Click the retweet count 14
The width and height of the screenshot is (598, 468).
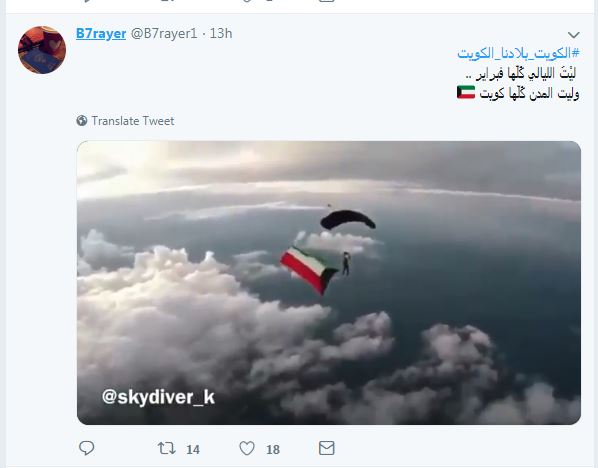coord(193,449)
